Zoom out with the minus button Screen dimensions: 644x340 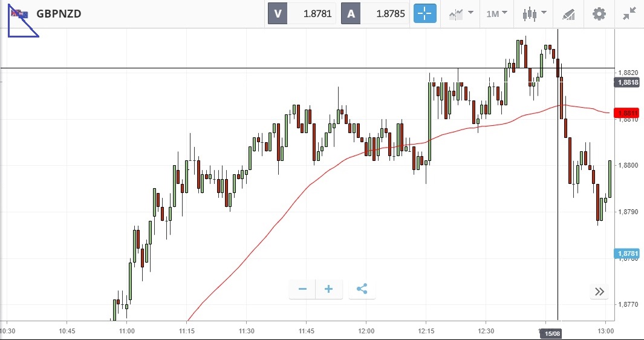click(x=302, y=289)
